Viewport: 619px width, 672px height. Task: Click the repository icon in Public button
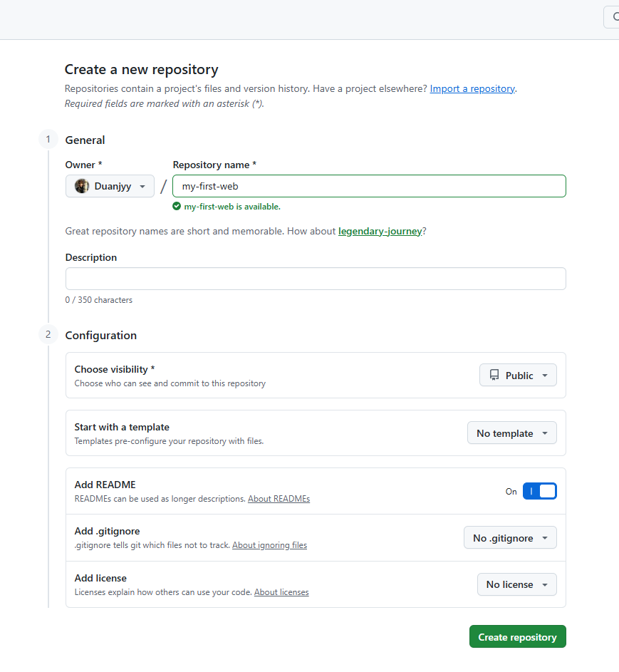point(494,376)
